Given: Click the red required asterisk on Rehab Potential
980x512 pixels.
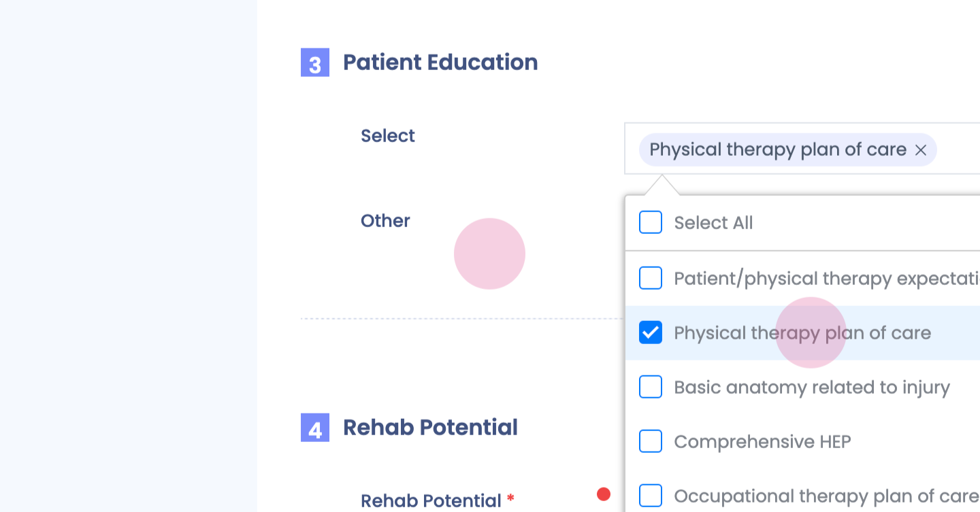Looking at the screenshot, I should [x=510, y=500].
